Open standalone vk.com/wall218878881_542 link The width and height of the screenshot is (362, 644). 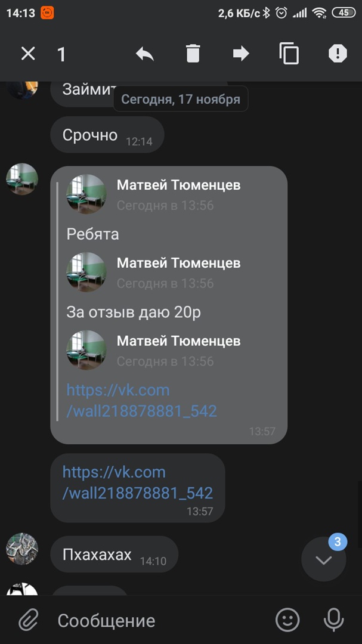coord(138,482)
